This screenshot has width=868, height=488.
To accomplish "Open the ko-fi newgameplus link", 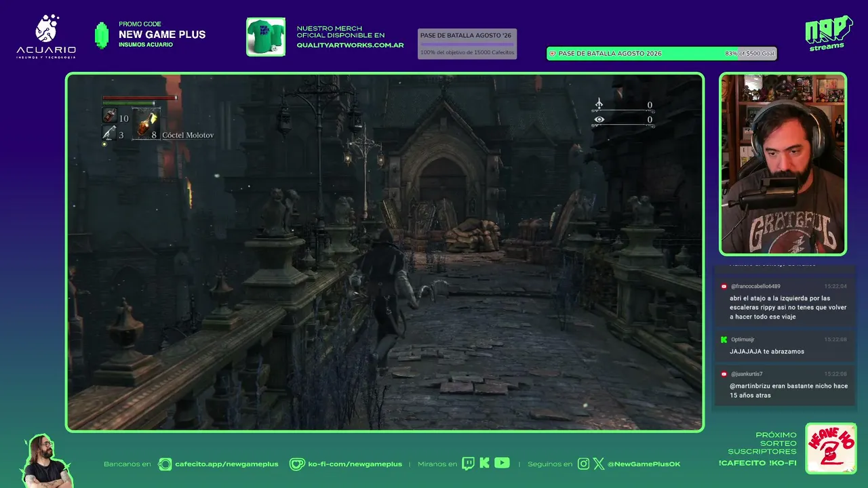I will pos(355,464).
